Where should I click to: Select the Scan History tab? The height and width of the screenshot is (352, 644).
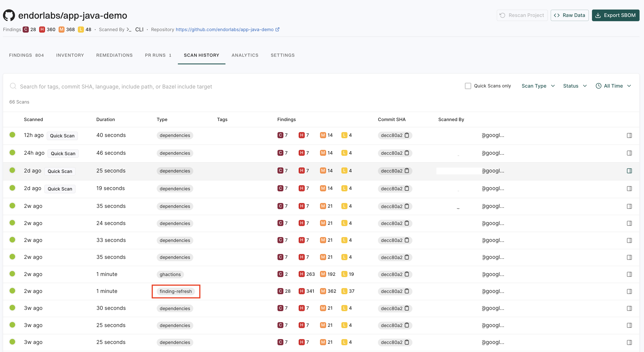pos(202,55)
